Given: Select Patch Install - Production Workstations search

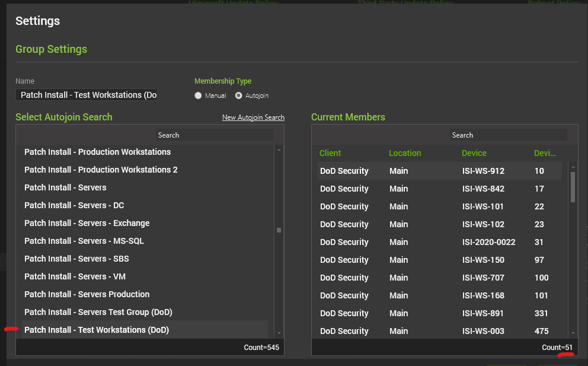Looking at the screenshot, I should (97, 152).
